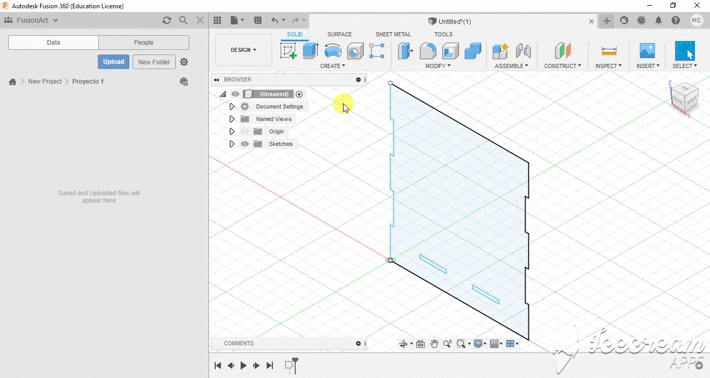Open the INSERT dropdown menu
Viewport: 710px width, 378px height.
648,66
